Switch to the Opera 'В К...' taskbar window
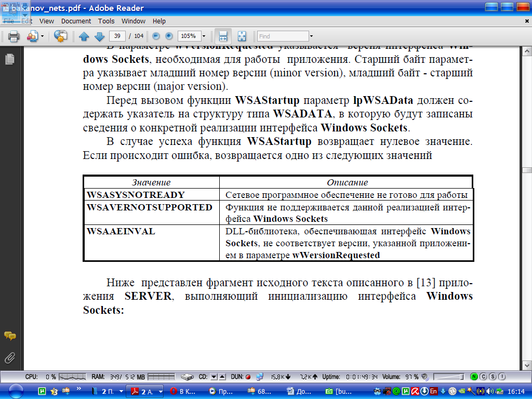The height and width of the screenshot is (399, 532). tap(183, 391)
